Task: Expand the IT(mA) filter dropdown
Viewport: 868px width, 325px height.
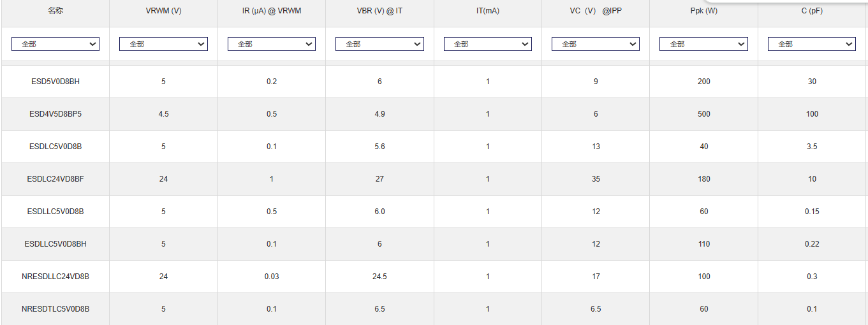Action: (488, 44)
